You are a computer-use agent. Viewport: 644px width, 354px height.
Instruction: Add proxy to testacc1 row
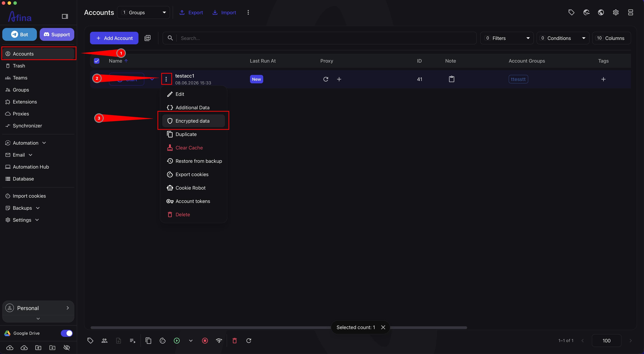click(339, 79)
